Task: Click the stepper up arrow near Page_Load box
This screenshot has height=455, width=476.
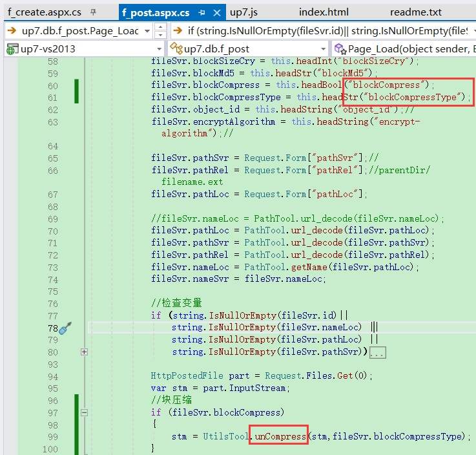Action: 161,27
